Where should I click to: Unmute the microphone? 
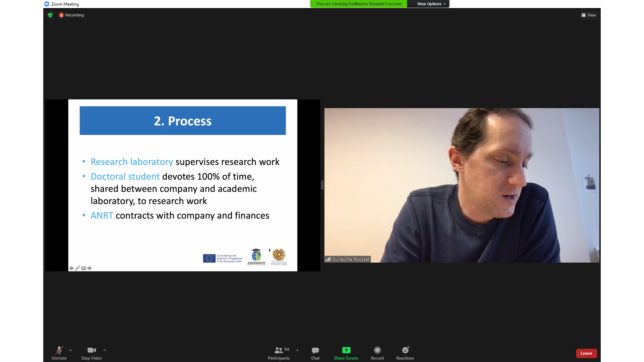[x=59, y=353]
